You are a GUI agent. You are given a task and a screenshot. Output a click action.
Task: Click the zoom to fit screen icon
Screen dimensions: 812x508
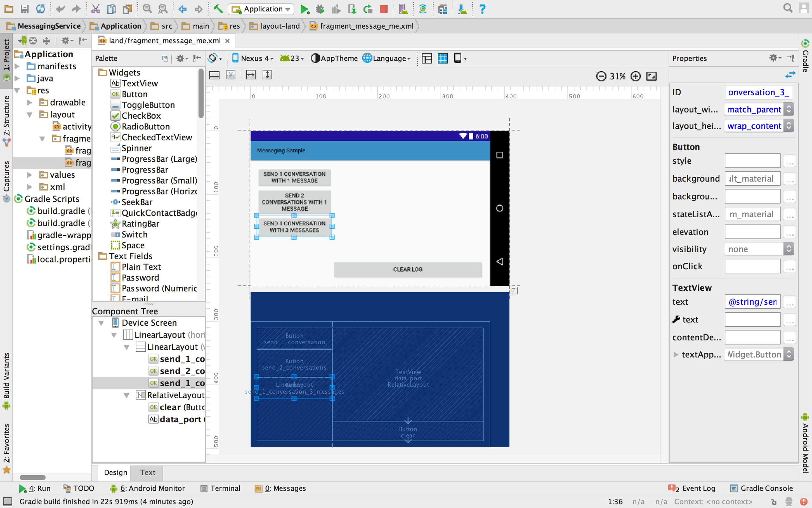click(x=652, y=76)
